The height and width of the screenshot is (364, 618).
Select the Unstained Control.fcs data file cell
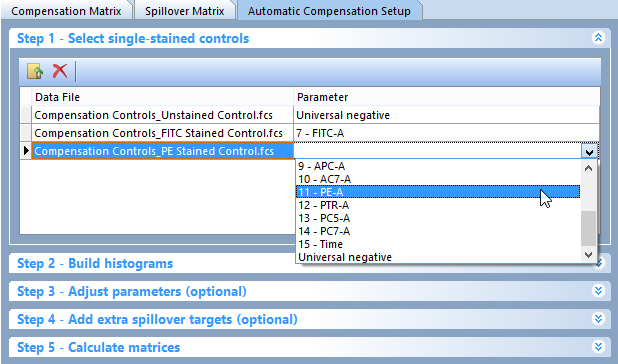click(x=162, y=115)
